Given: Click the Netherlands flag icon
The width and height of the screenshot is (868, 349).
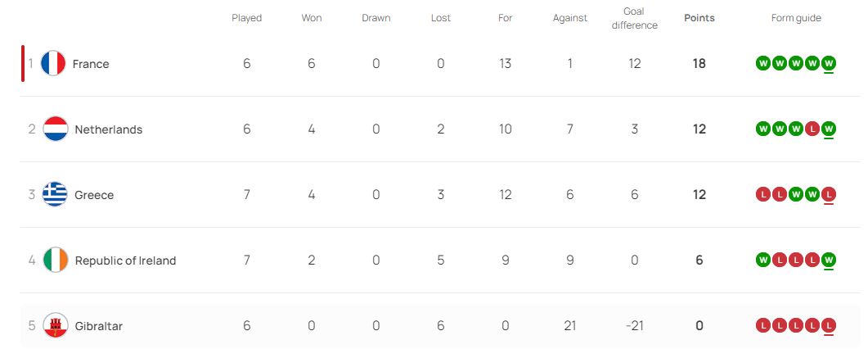Looking at the screenshot, I should pyautogui.click(x=56, y=129).
